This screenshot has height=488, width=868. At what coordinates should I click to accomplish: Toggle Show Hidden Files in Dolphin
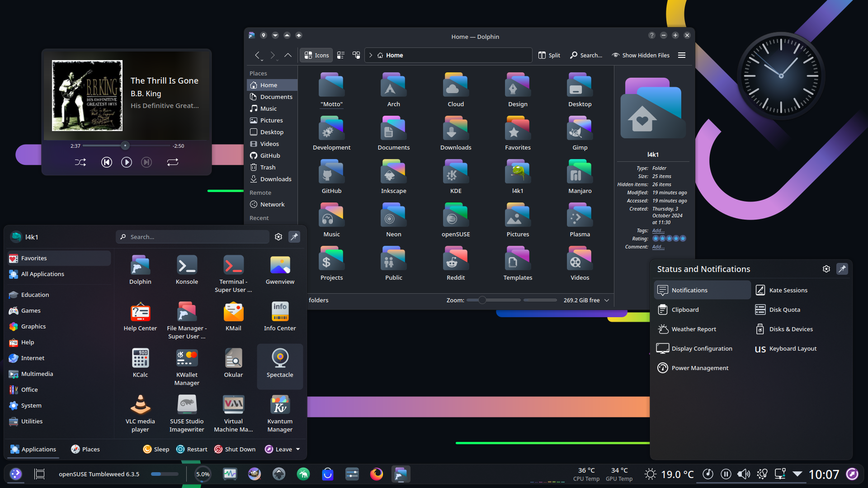coord(641,55)
